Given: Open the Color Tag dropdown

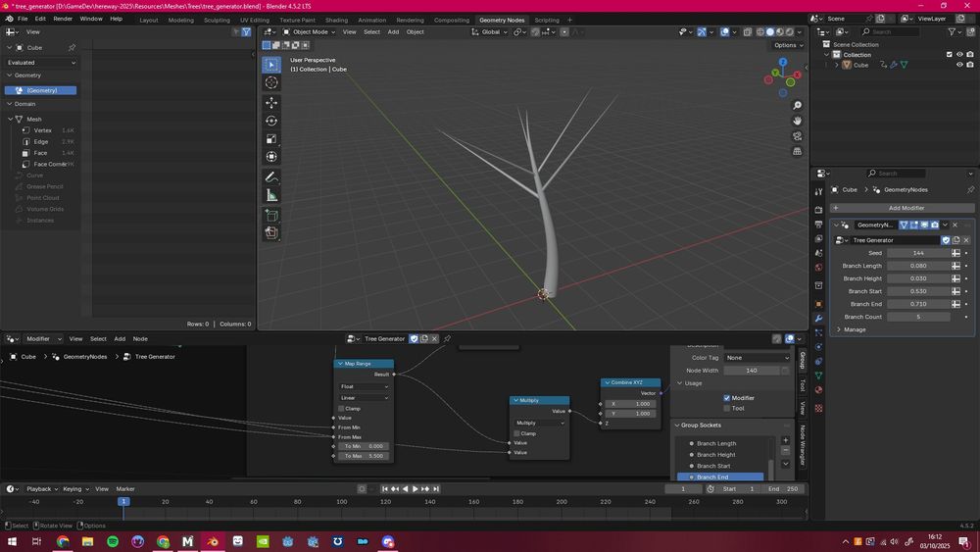Looking at the screenshot, I should tap(757, 358).
